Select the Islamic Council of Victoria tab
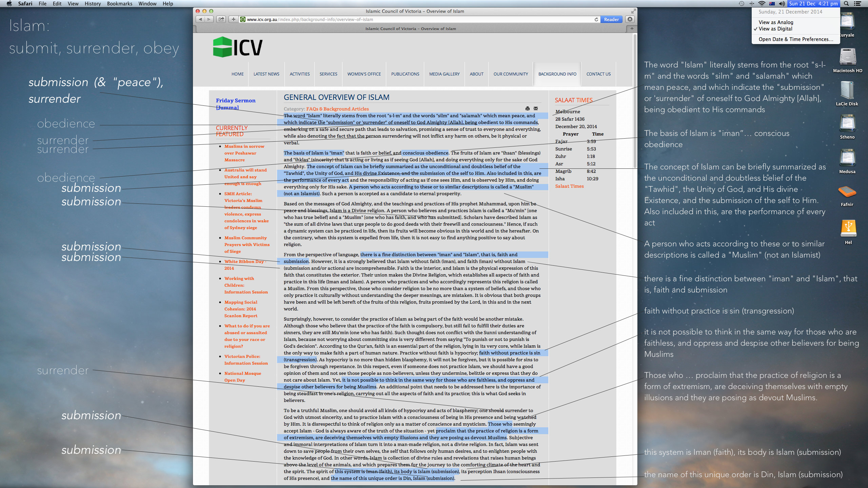Viewport: 868px width, 488px height. click(411, 29)
